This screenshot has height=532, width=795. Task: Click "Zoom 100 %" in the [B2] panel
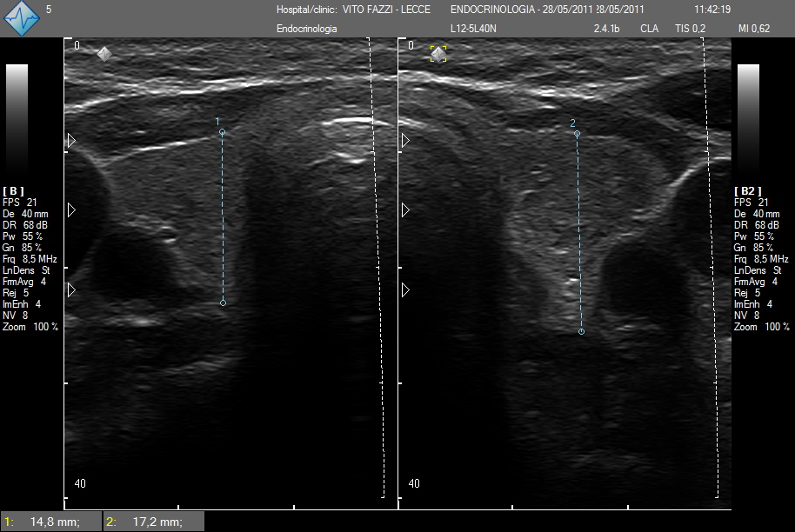click(762, 327)
